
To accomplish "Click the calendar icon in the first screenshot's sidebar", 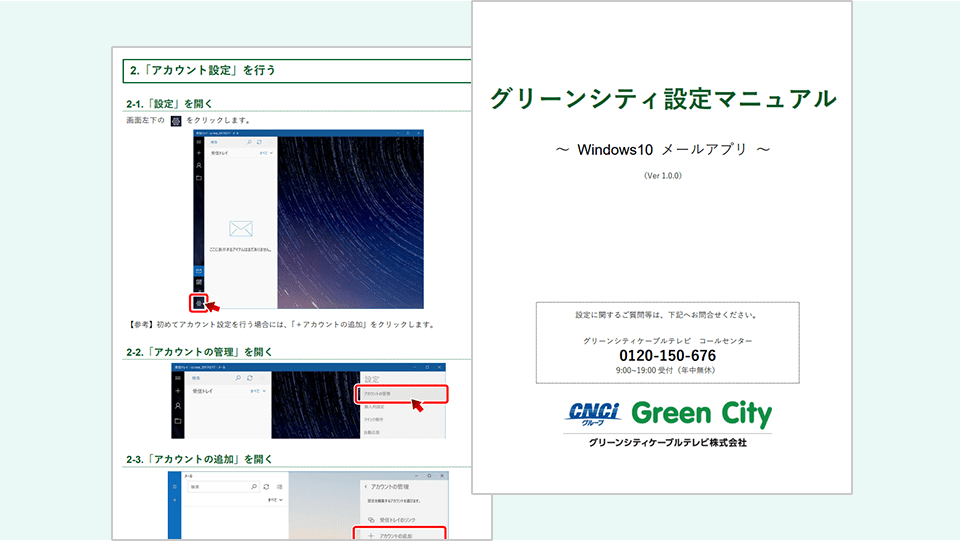I will 199,284.
